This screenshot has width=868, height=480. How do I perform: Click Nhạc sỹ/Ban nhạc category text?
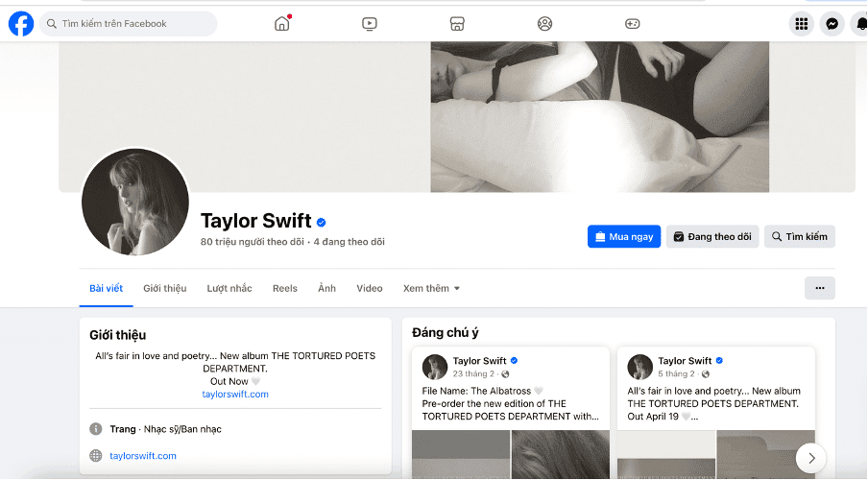tap(182, 429)
